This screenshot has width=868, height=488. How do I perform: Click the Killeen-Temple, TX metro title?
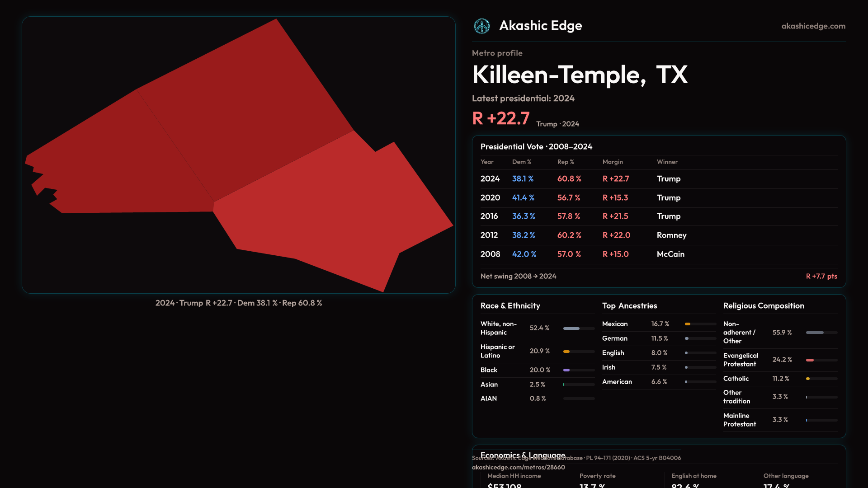click(x=580, y=75)
